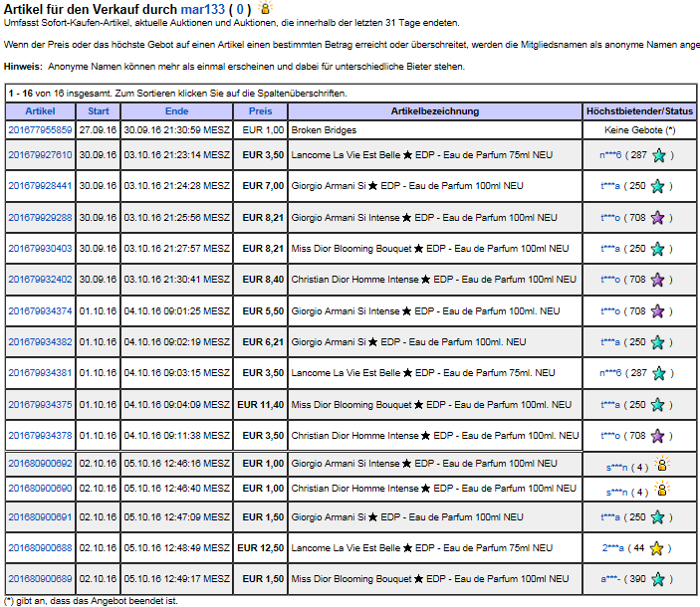This screenshot has height=607, width=700.
Task: Click turquoise star in row 201680900691
Action: pyautogui.click(x=657, y=517)
